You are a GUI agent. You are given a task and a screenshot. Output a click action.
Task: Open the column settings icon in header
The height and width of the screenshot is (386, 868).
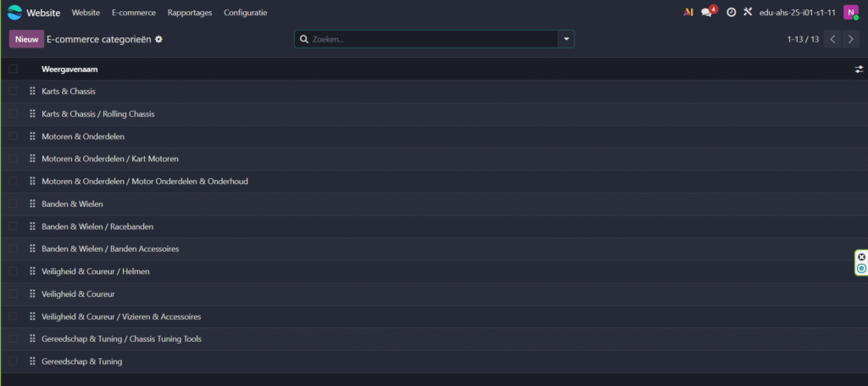pyautogui.click(x=859, y=70)
